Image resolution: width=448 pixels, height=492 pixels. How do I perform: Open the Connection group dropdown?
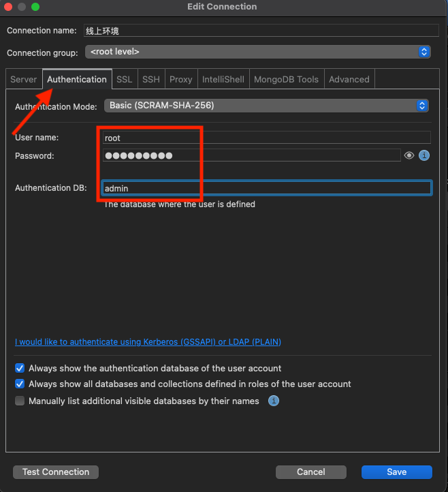pos(257,52)
